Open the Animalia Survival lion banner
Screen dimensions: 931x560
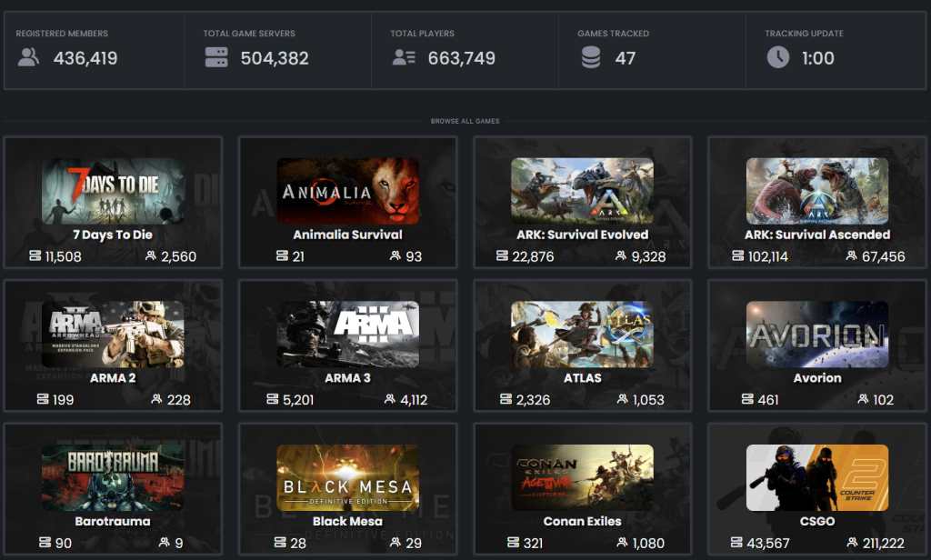pos(348,191)
